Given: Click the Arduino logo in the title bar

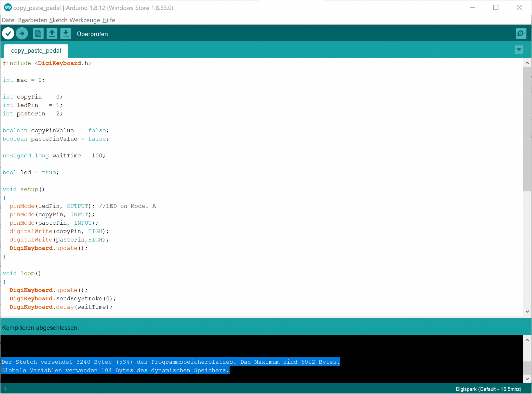Looking at the screenshot, I should [8, 8].
